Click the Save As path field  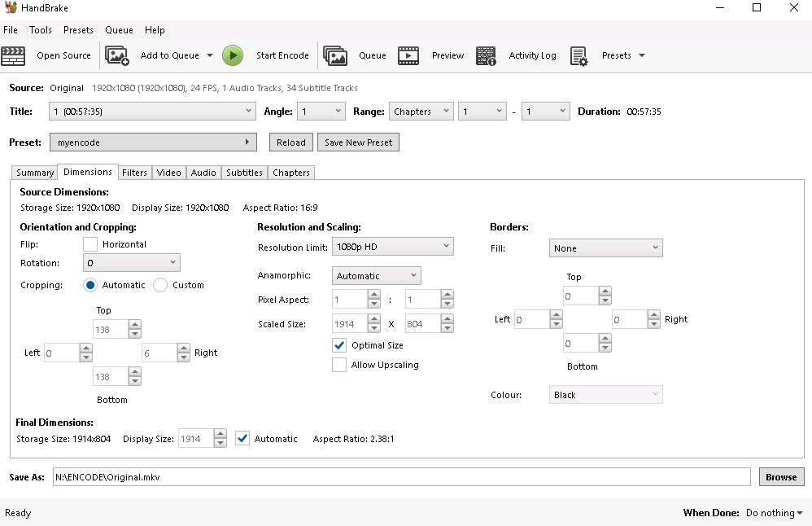click(401, 477)
